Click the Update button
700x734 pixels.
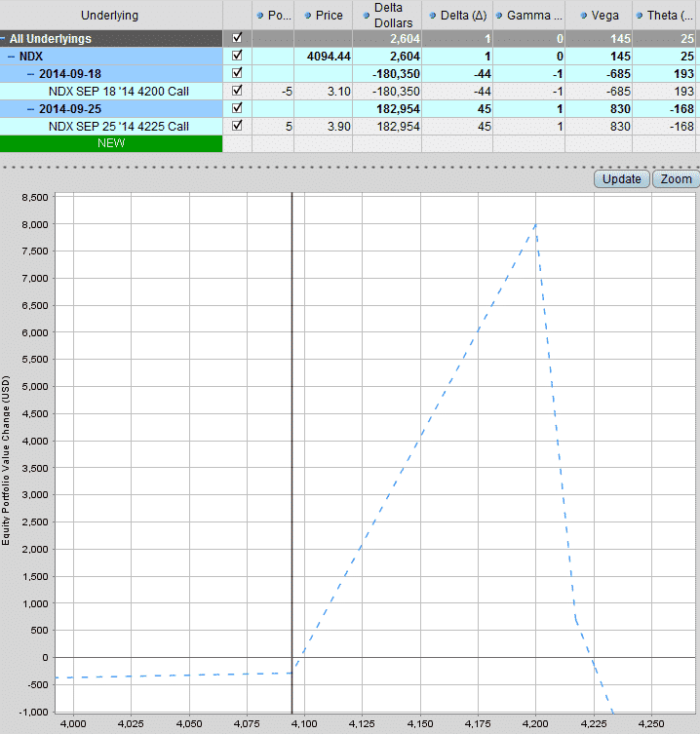[621, 179]
